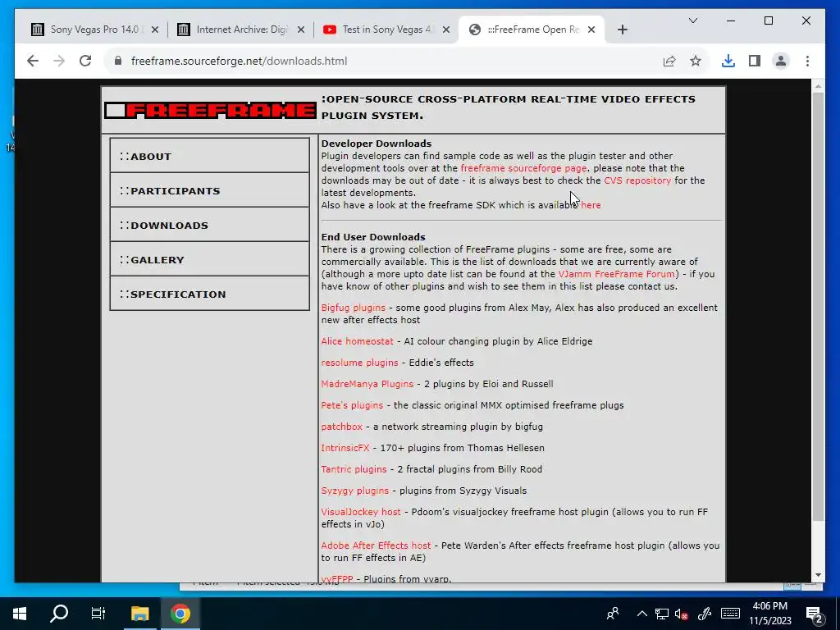Open File Explorer from taskbar
The height and width of the screenshot is (630, 840).
coord(139,614)
